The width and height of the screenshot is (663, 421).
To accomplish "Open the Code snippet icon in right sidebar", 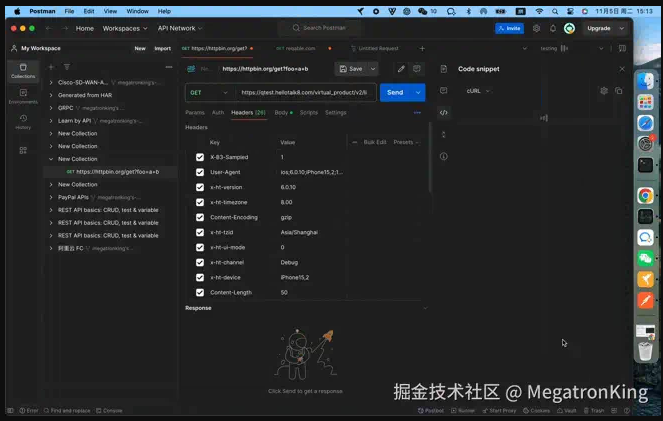I will 444,112.
